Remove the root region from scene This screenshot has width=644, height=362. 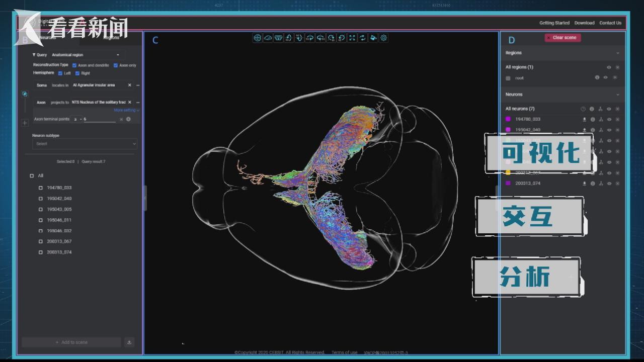(x=615, y=78)
